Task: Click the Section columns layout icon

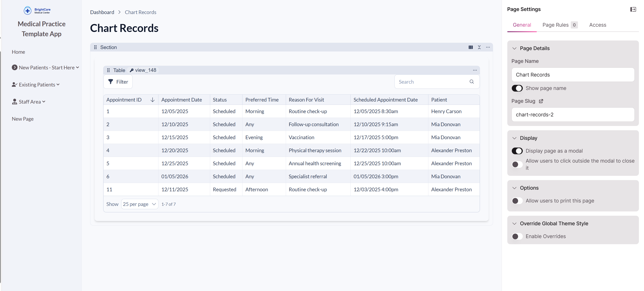Action: 470,47
